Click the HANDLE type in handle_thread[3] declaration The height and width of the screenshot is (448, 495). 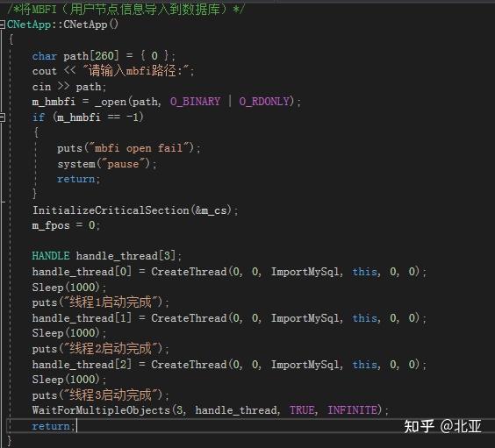click(51, 256)
